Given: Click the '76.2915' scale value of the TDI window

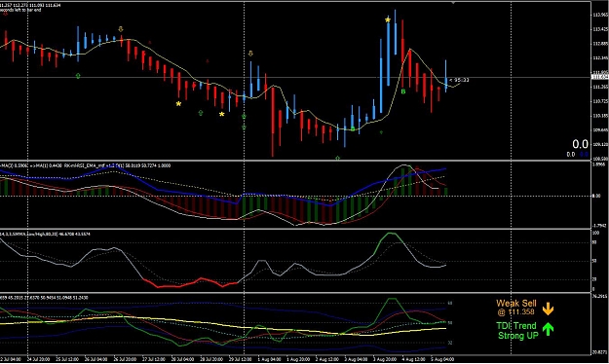Looking at the screenshot, I should [x=600, y=297].
